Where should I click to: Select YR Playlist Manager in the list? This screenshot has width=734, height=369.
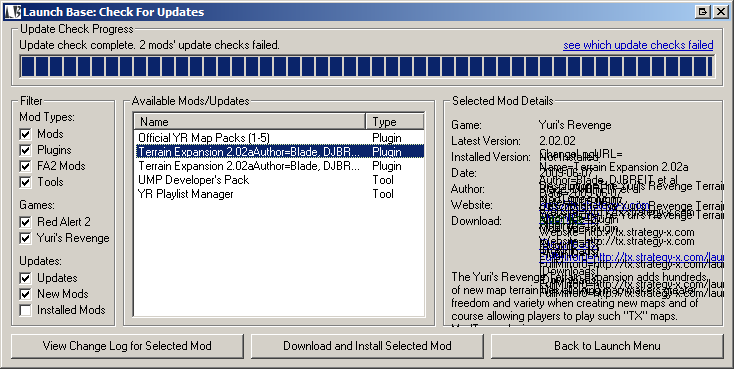click(279, 194)
